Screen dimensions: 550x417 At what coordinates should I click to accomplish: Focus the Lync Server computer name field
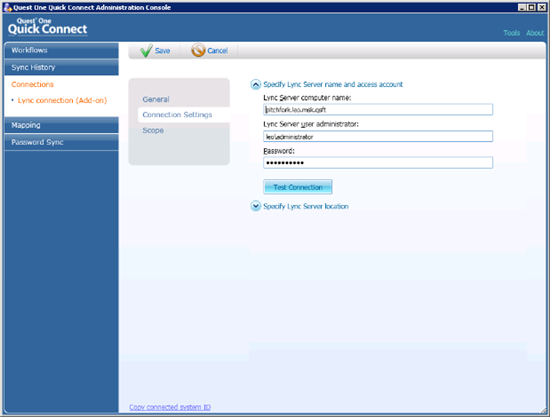378,109
